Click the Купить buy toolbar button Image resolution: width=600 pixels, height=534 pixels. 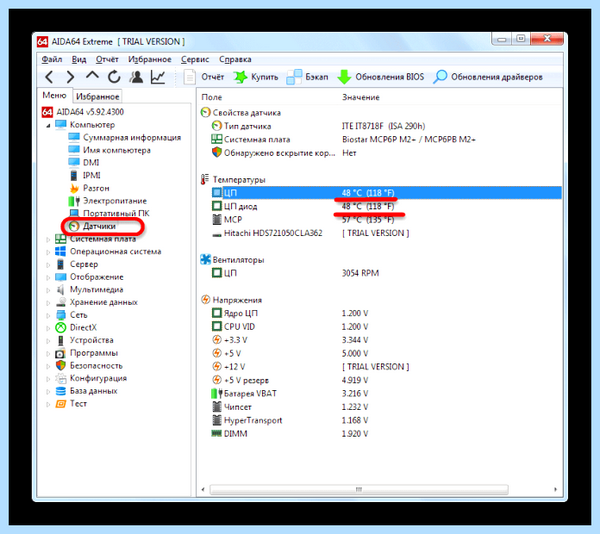pos(256,77)
